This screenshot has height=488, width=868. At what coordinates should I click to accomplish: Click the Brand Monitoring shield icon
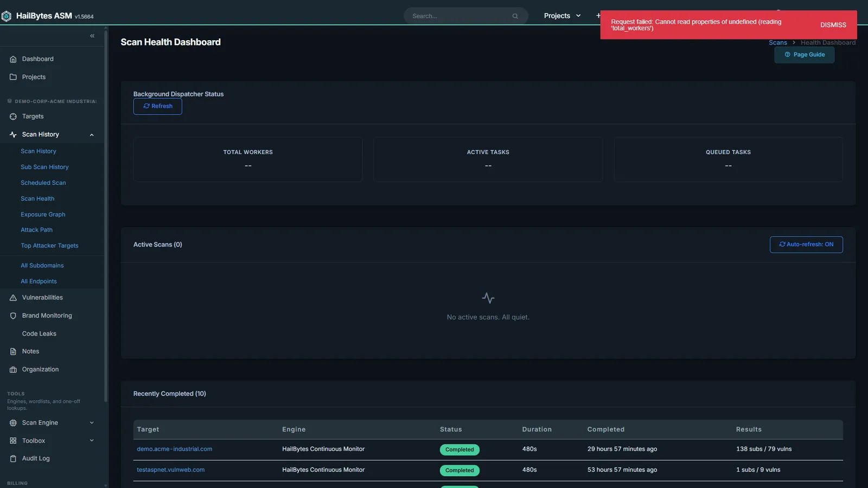(x=13, y=316)
